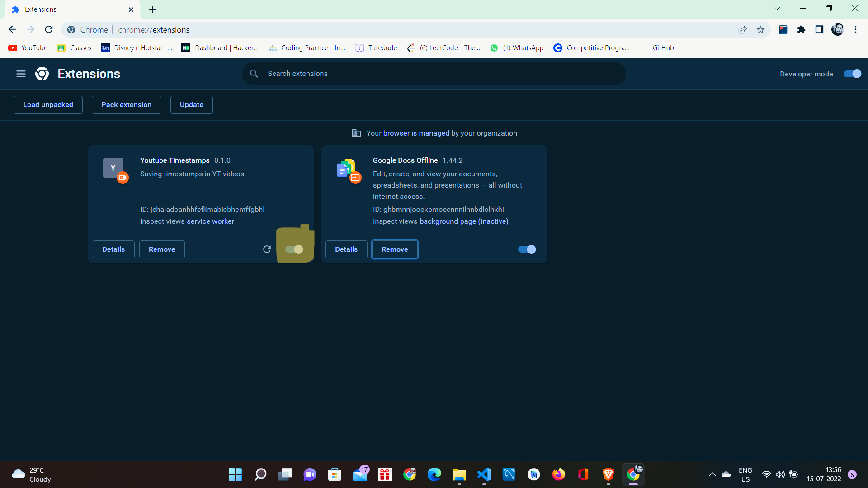Open Details for Youtube Timestamps

pyautogui.click(x=113, y=249)
